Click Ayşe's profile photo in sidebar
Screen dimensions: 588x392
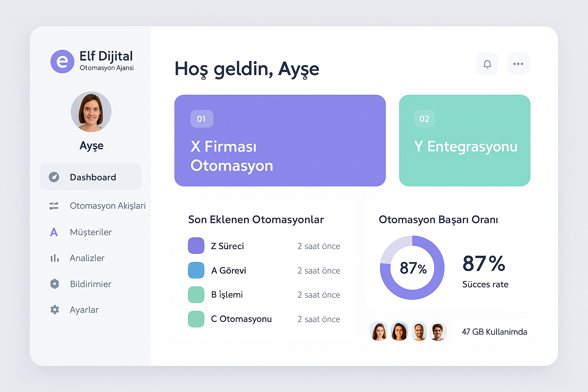click(x=91, y=112)
